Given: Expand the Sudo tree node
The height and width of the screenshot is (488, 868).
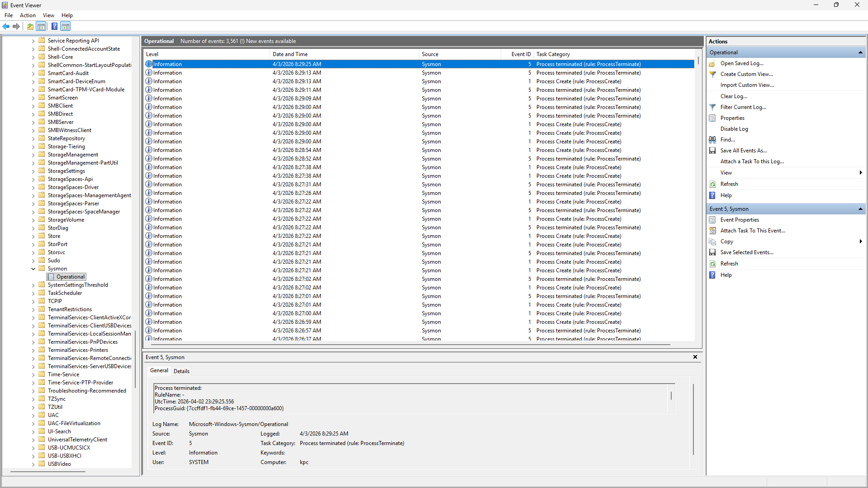Looking at the screenshot, I should pyautogui.click(x=33, y=261).
